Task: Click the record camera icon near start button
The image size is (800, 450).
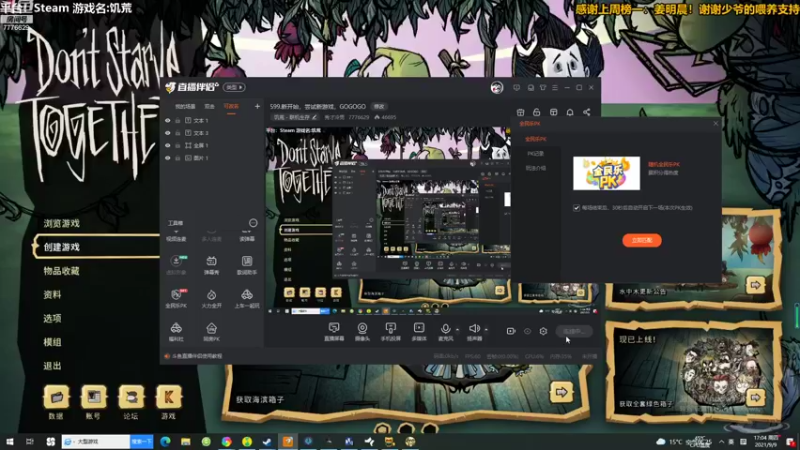Action: 511,331
